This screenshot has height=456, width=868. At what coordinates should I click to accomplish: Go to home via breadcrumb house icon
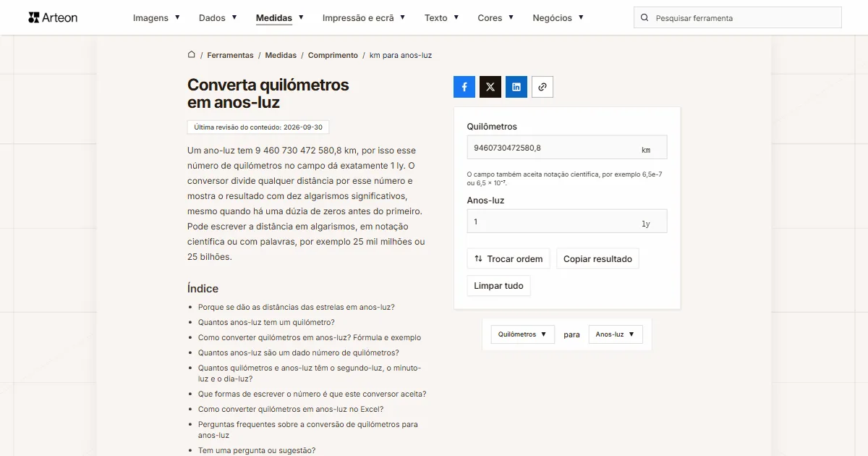pyautogui.click(x=192, y=55)
